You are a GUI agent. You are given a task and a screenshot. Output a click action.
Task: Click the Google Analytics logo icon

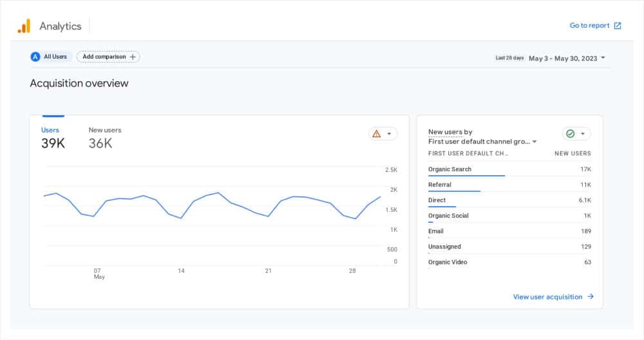[24, 26]
